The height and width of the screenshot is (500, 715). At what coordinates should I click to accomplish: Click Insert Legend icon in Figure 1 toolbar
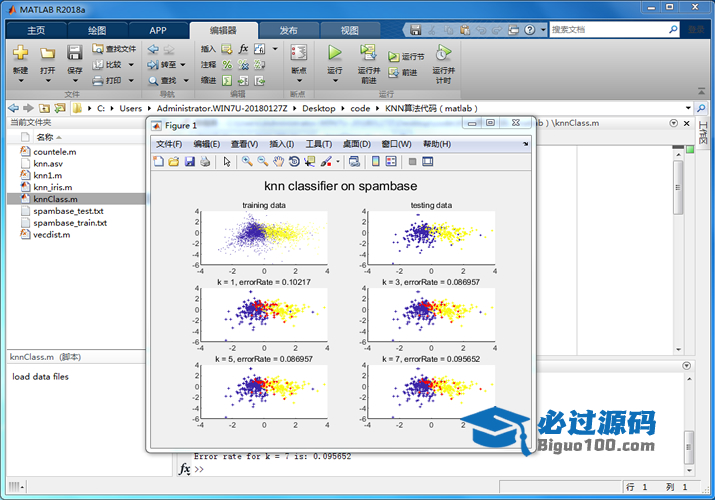pos(391,161)
